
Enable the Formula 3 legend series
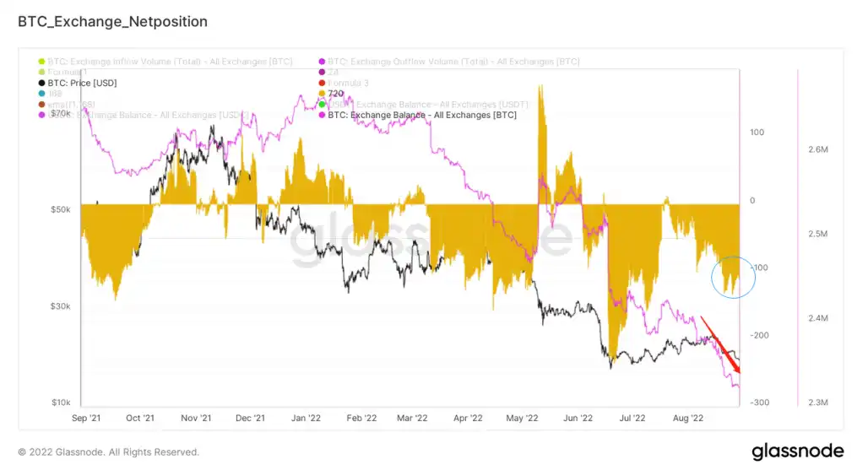343,83
